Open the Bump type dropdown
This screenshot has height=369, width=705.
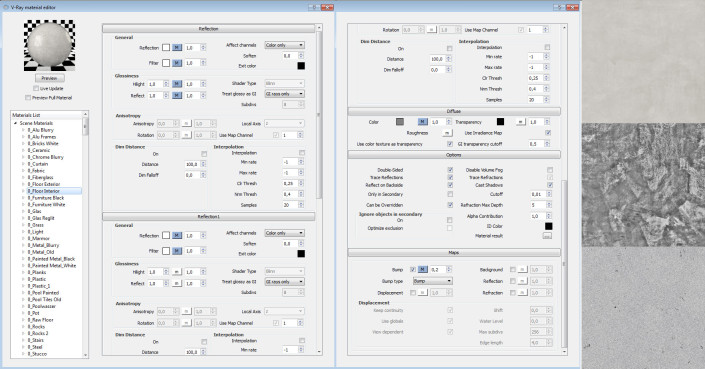pos(433,281)
